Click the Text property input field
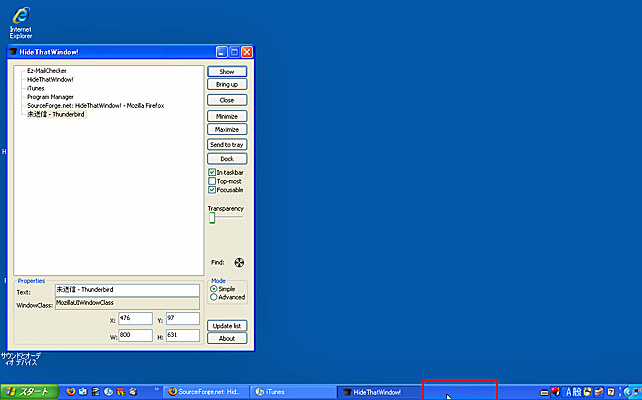642x400 pixels. 127,290
